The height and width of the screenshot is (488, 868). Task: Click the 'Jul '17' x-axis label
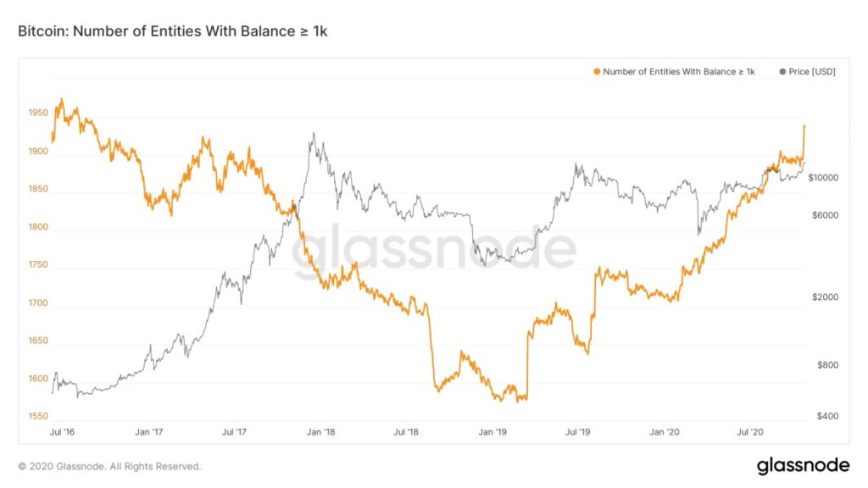(x=234, y=431)
